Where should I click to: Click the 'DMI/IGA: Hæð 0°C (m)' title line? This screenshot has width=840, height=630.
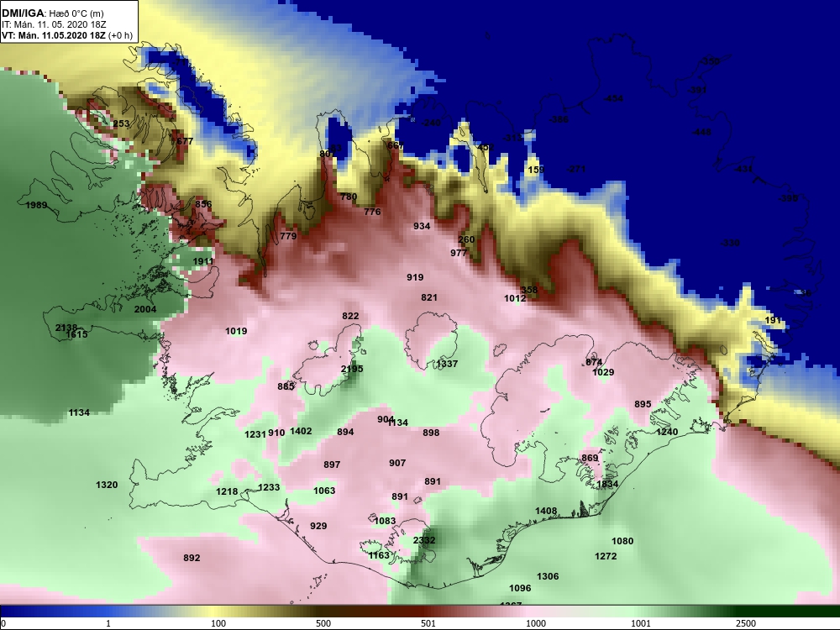point(52,13)
